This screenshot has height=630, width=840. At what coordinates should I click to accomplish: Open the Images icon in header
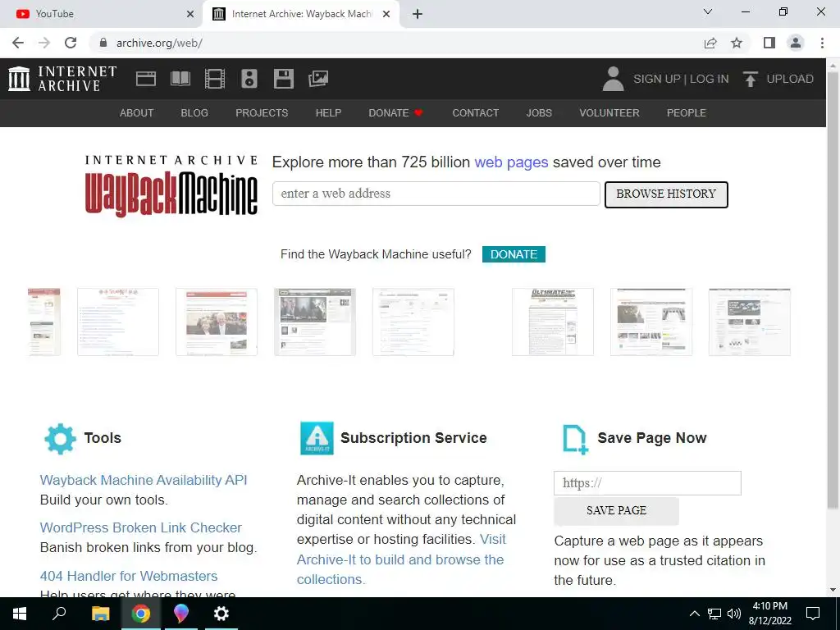[x=318, y=79]
